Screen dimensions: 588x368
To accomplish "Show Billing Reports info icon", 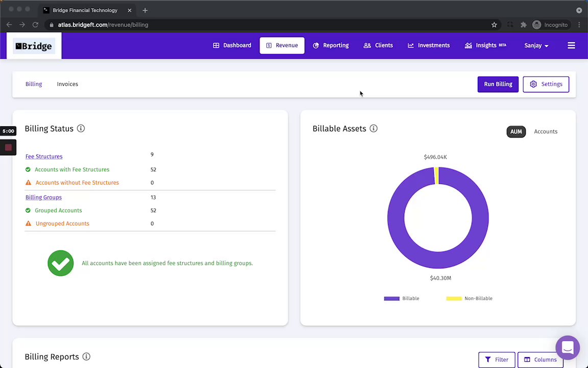I will (x=86, y=357).
